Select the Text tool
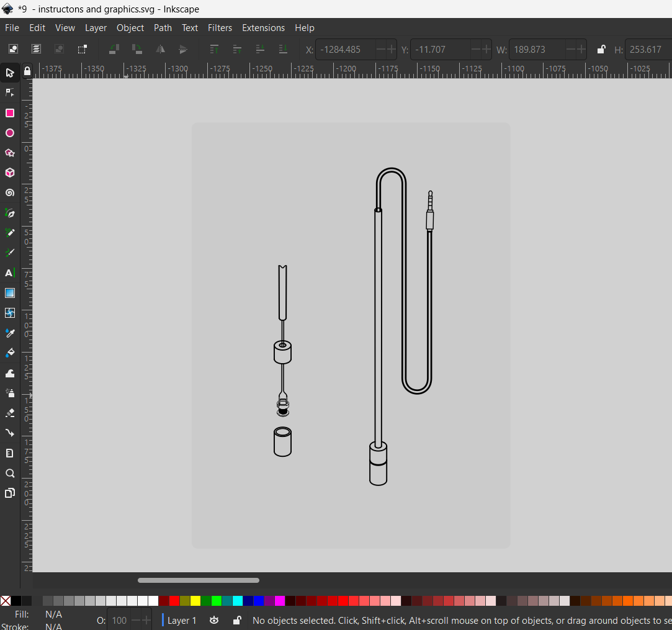Image resolution: width=672 pixels, height=630 pixels. (10, 273)
